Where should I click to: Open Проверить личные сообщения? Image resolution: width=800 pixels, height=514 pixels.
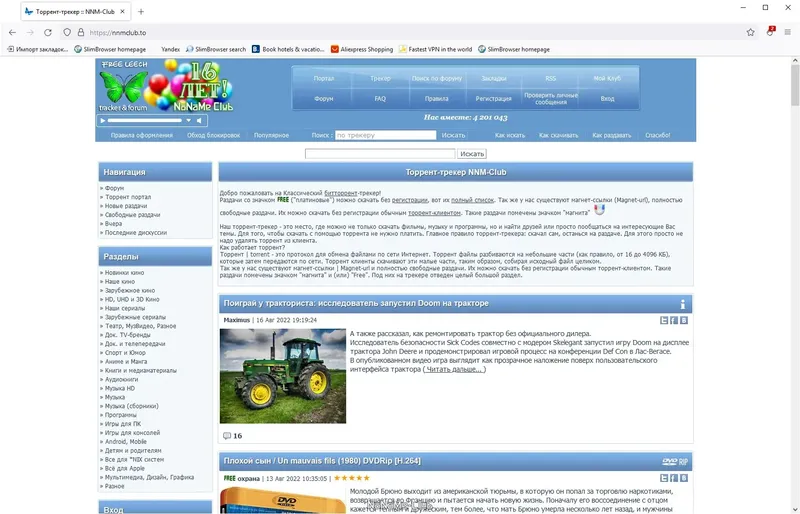click(551, 99)
